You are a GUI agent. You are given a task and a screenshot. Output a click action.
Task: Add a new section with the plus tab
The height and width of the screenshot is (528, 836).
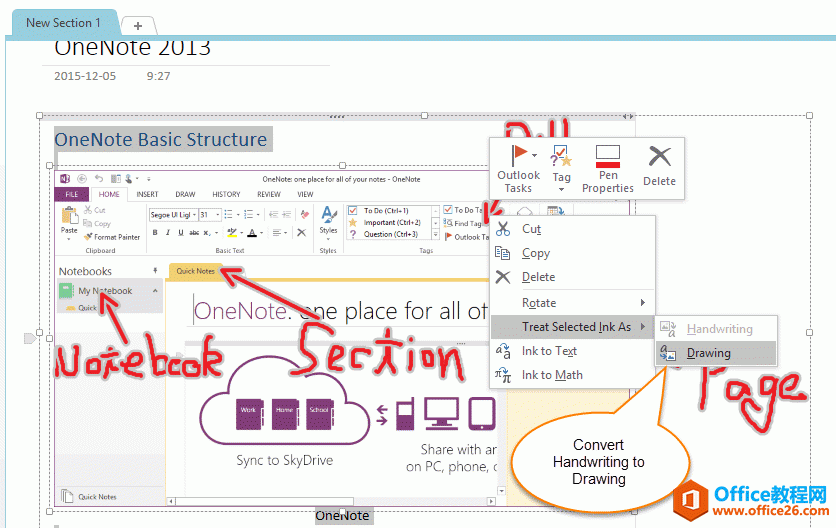point(138,26)
